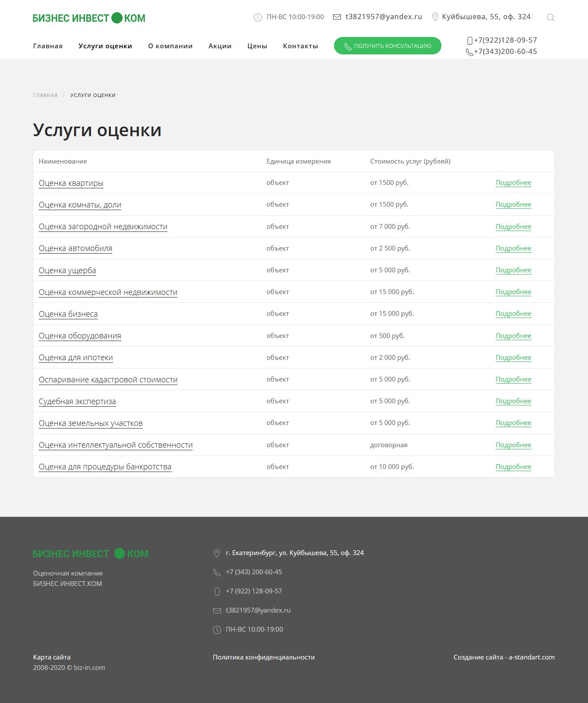588x703 pixels.
Task: Click Получить консультацию green button
Action: tap(388, 46)
